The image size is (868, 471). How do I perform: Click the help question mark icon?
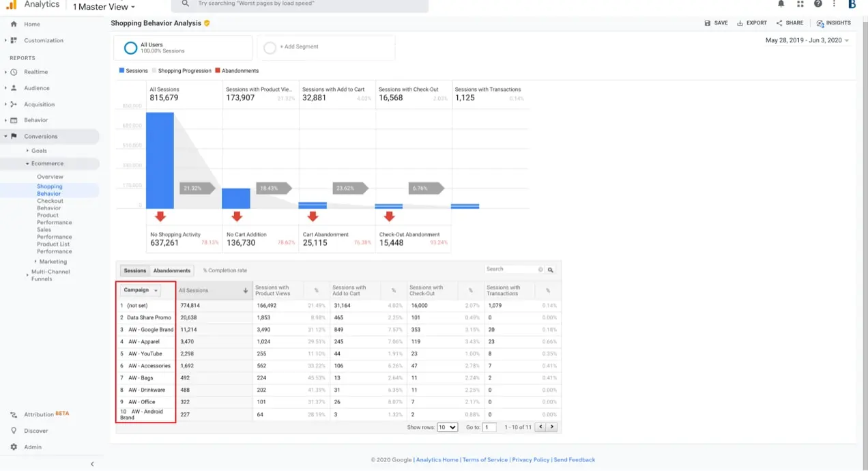pyautogui.click(x=818, y=4)
